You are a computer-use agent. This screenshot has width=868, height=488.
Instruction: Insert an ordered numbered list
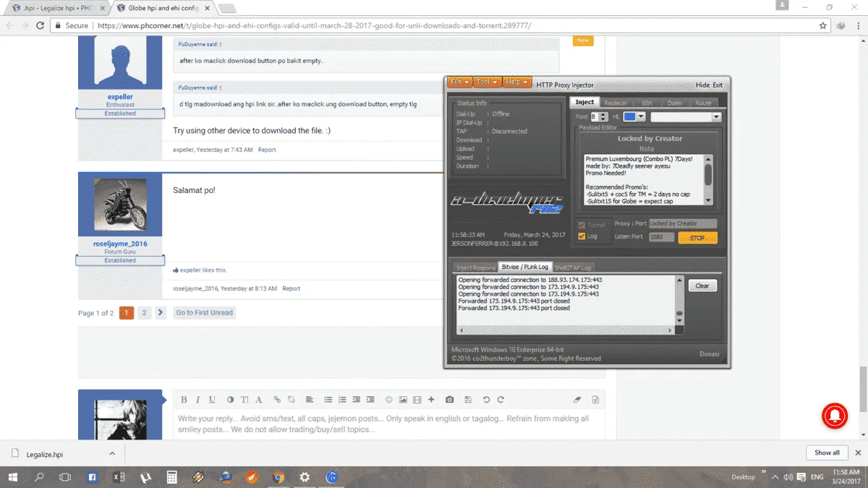pos(342,400)
